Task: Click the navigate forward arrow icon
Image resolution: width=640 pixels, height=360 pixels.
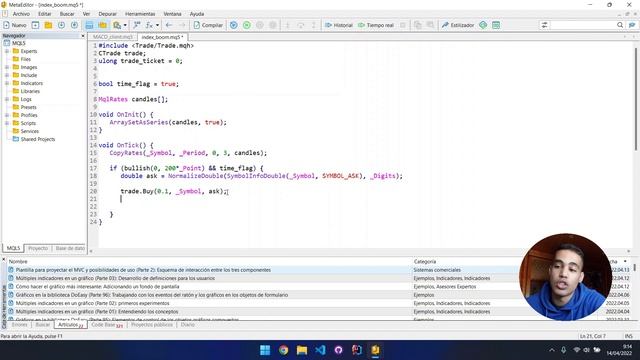Action: pos(182,25)
